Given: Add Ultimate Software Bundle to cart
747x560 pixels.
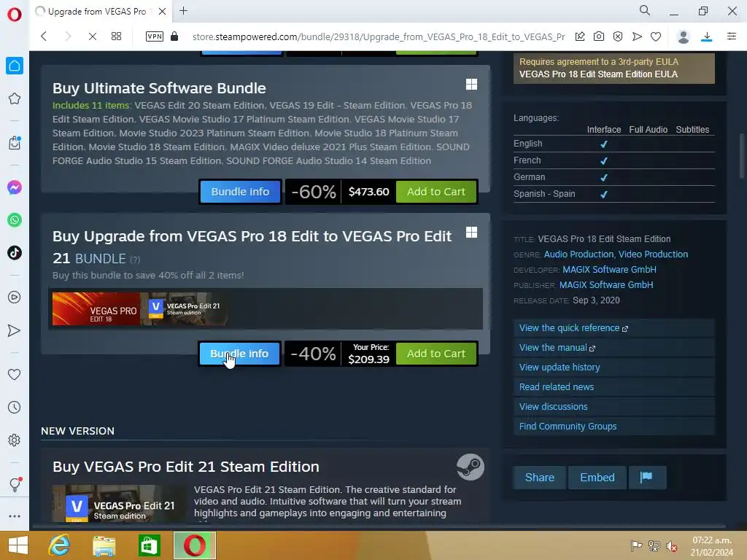Looking at the screenshot, I should pyautogui.click(x=436, y=192).
